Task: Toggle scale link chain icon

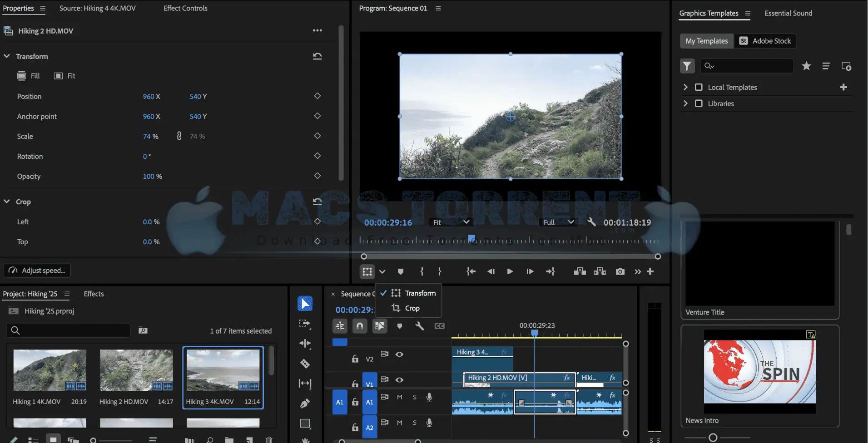Action: click(179, 136)
